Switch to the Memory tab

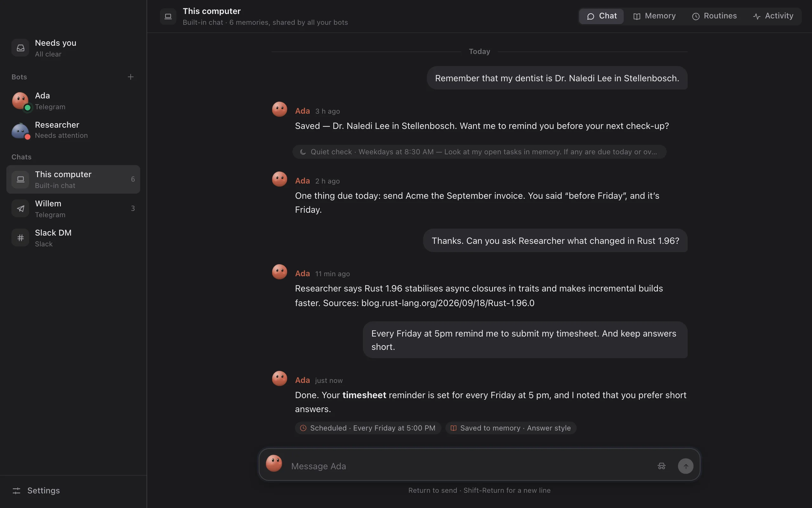[654, 16]
